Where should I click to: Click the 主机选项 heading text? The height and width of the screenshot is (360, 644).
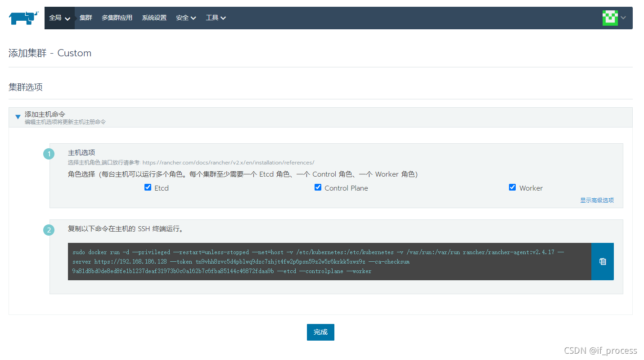click(x=81, y=153)
